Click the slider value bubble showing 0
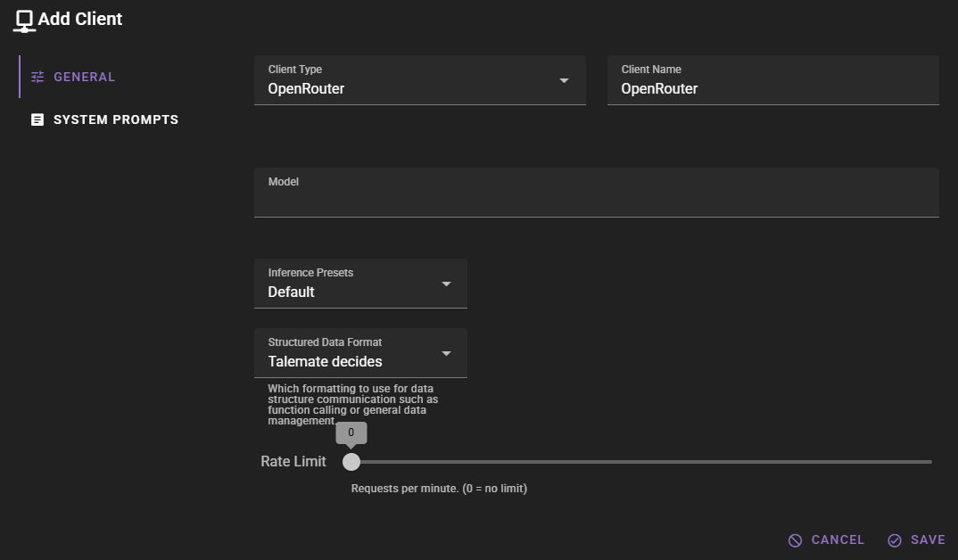The width and height of the screenshot is (958, 560). [x=351, y=432]
